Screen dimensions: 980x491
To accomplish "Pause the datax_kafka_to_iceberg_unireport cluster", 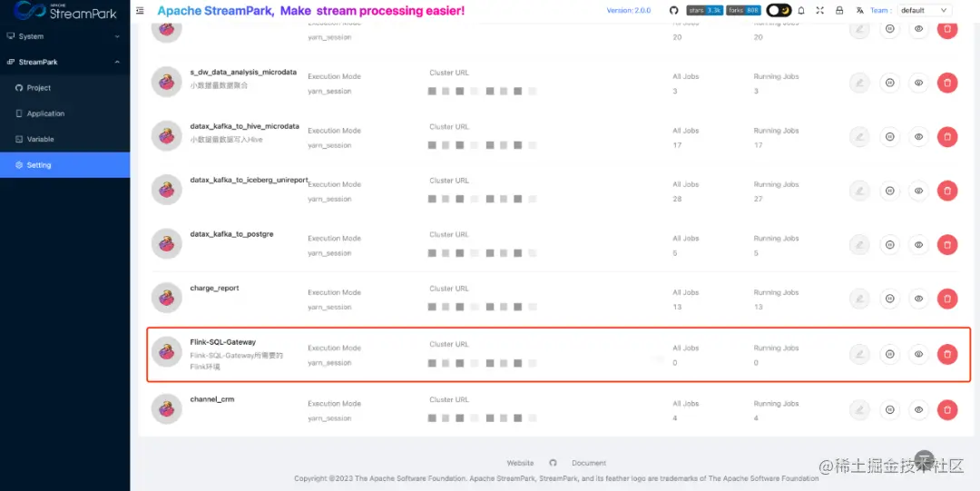I will [889, 191].
